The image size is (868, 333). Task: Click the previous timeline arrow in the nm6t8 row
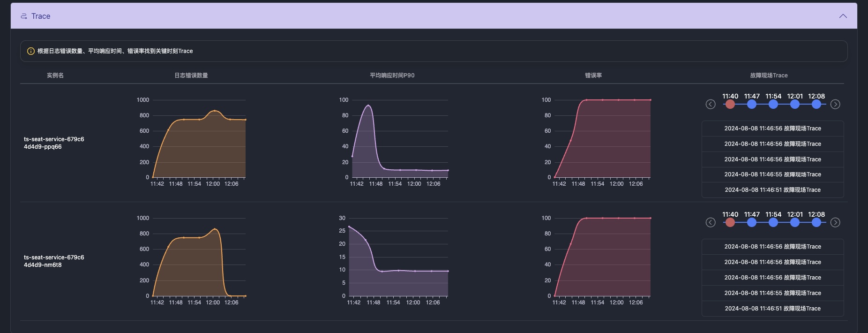click(711, 223)
